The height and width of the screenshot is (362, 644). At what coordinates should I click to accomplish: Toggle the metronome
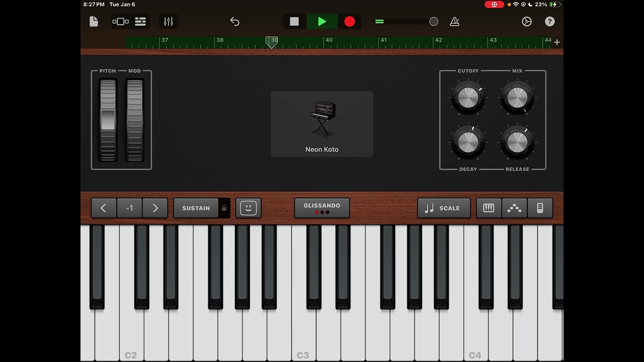coord(455,22)
